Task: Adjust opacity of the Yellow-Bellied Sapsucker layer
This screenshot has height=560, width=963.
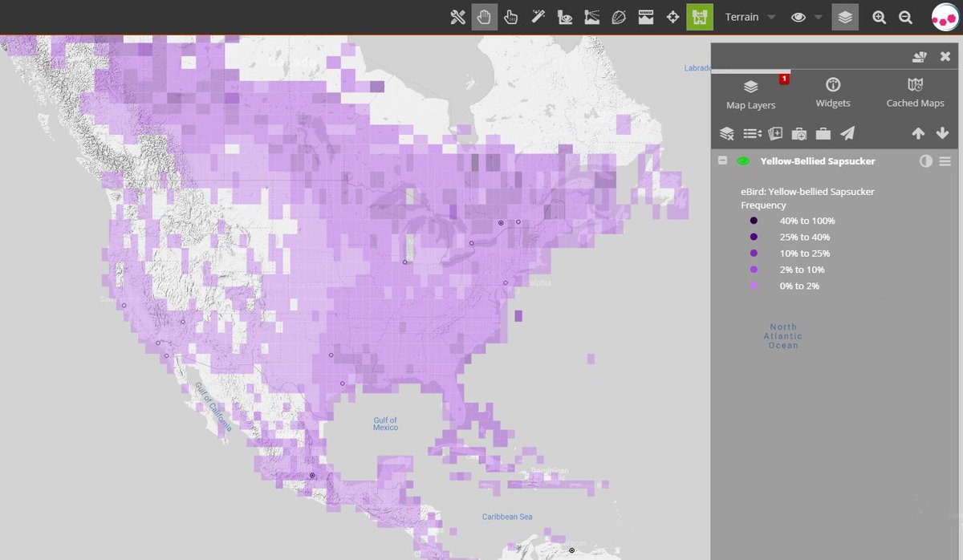Action: point(925,161)
